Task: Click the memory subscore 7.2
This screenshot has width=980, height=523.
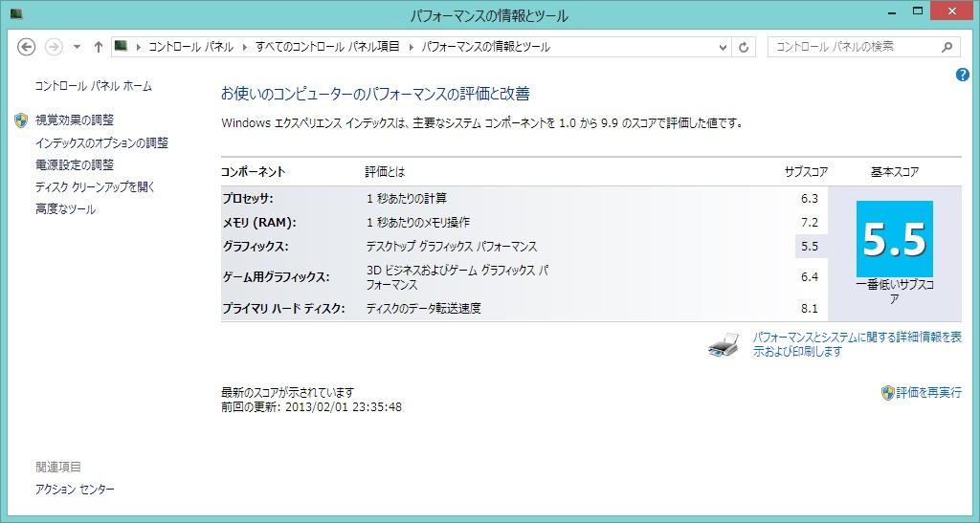Action: pyautogui.click(x=810, y=222)
